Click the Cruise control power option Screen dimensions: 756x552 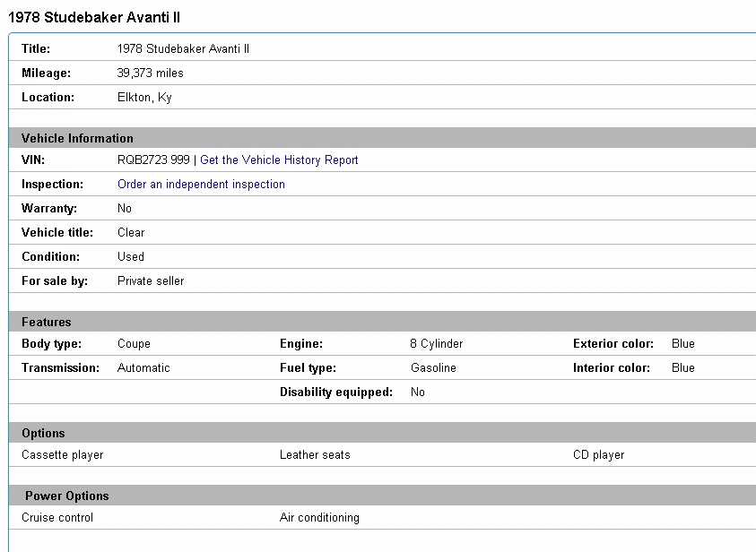coord(57,518)
